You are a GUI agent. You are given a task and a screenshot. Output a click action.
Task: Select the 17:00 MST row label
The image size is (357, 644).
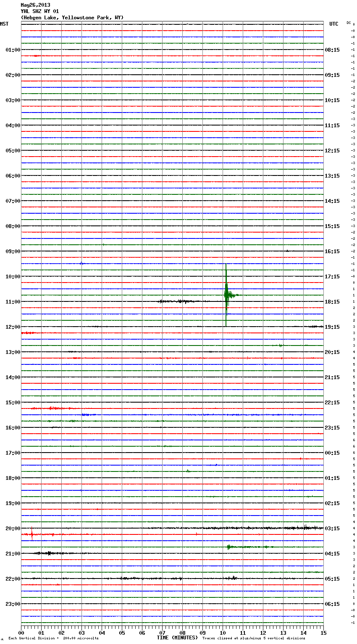[x=13, y=453]
